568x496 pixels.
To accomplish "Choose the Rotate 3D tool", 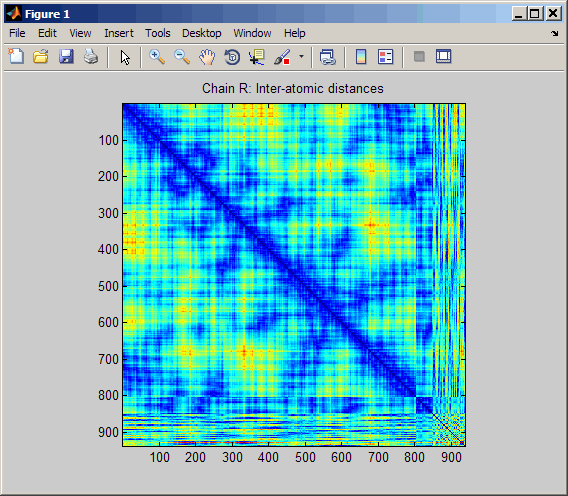I will (232, 57).
